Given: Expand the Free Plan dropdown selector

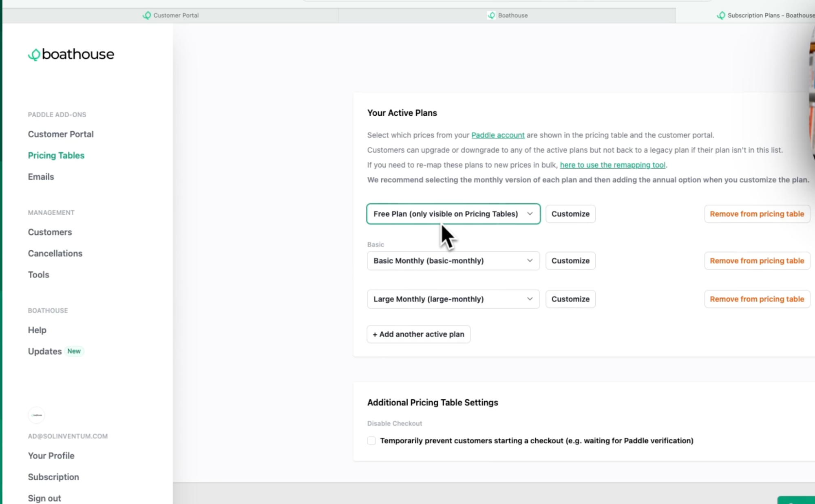Looking at the screenshot, I should pos(530,213).
